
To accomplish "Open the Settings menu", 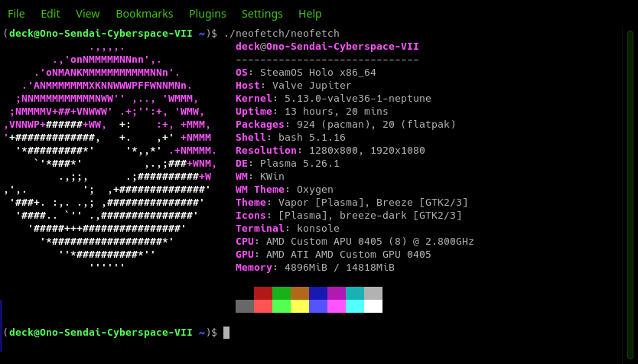I will pos(262,14).
